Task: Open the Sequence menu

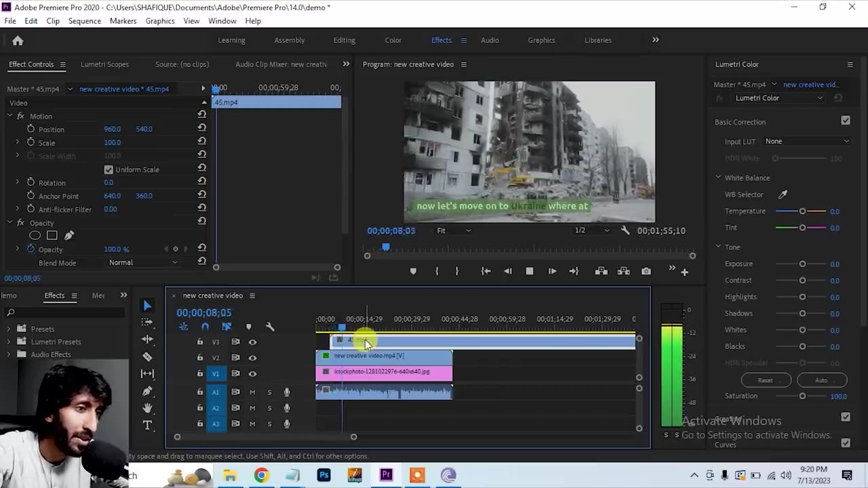Action: pyautogui.click(x=85, y=21)
